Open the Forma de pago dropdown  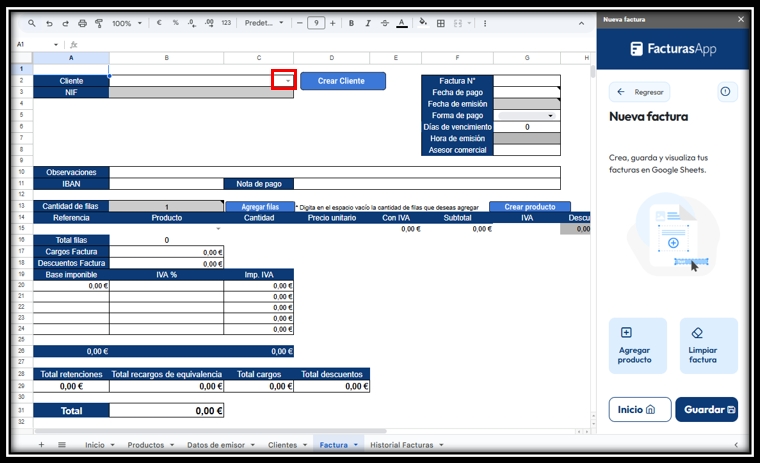point(551,116)
